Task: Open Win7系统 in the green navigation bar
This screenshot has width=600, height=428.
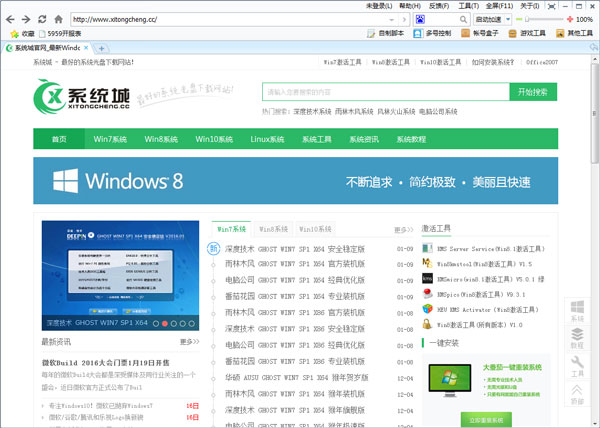Action: click(110, 139)
